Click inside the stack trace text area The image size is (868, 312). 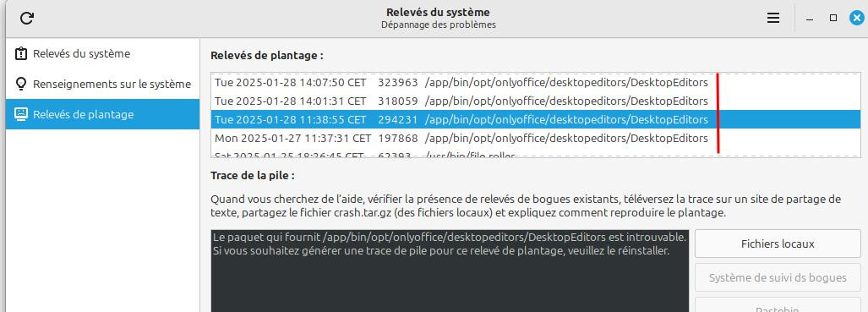point(450,271)
